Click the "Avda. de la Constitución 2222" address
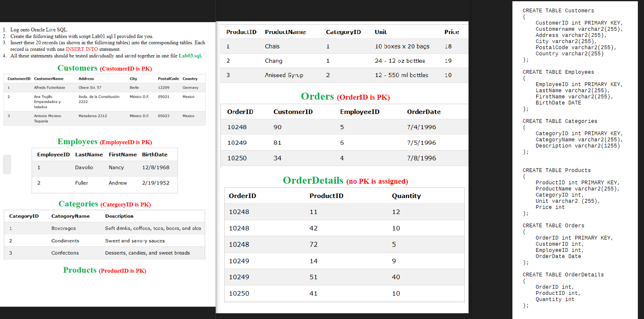The image size is (644, 319). tap(99, 99)
